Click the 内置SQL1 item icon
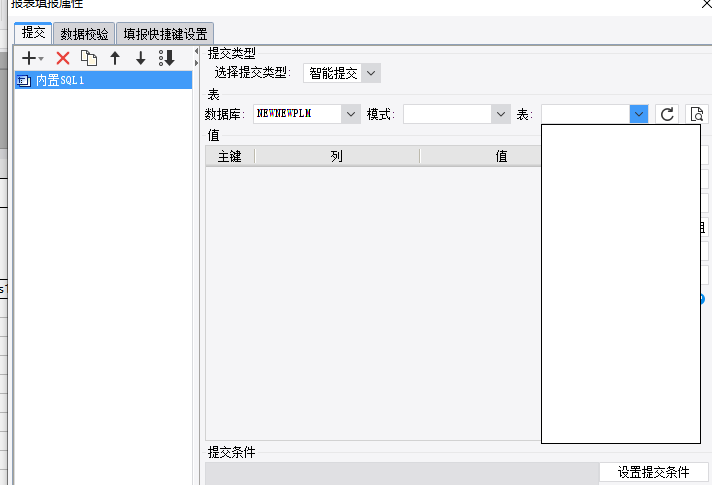 [x=24, y=81]
